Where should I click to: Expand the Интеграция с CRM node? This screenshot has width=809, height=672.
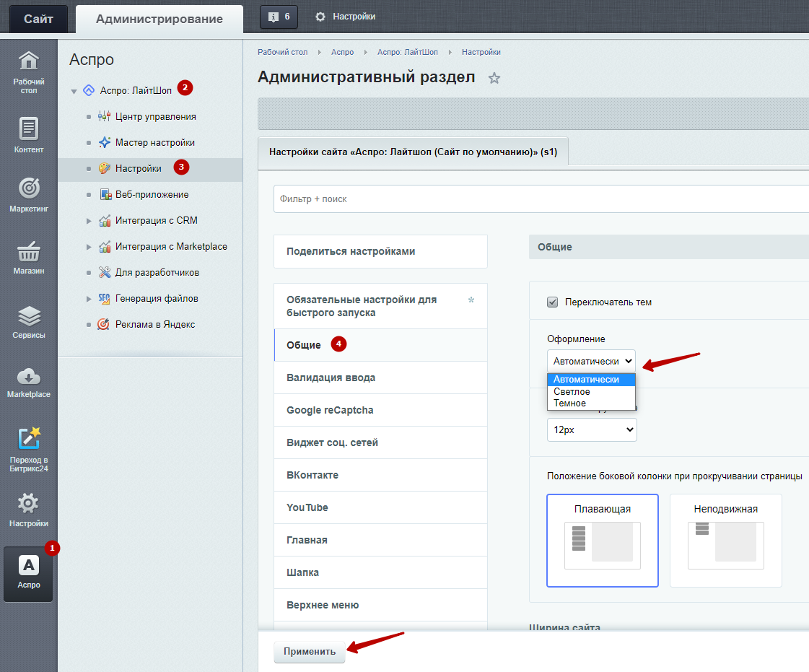click(x=89, y=221)
